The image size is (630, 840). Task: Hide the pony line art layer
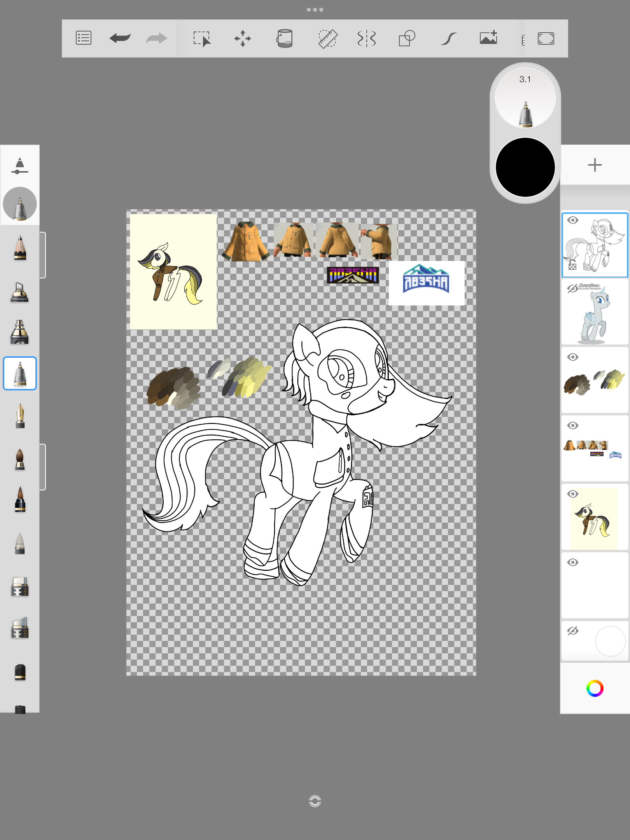pos(572,220)
